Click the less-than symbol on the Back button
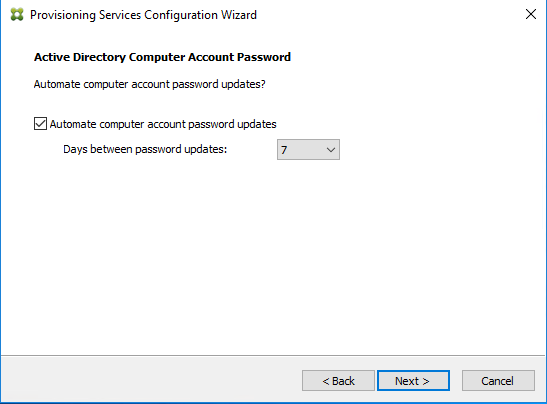 [x=325, y=381]
